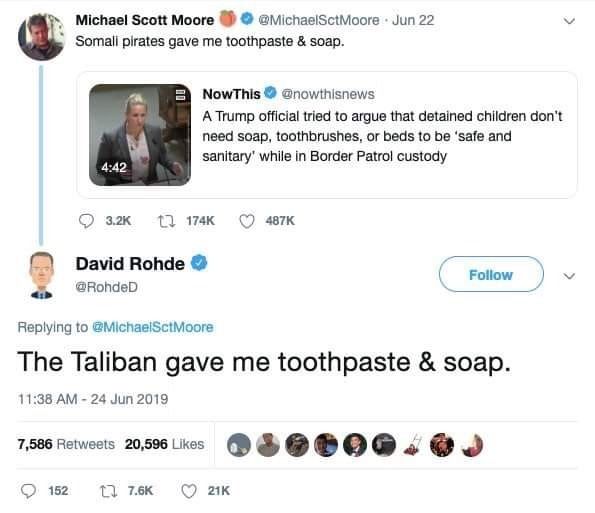Viewport: 595px width, 513px height.
Task: Open the quoted NowThis tweet text
Action: click(382, 136)
